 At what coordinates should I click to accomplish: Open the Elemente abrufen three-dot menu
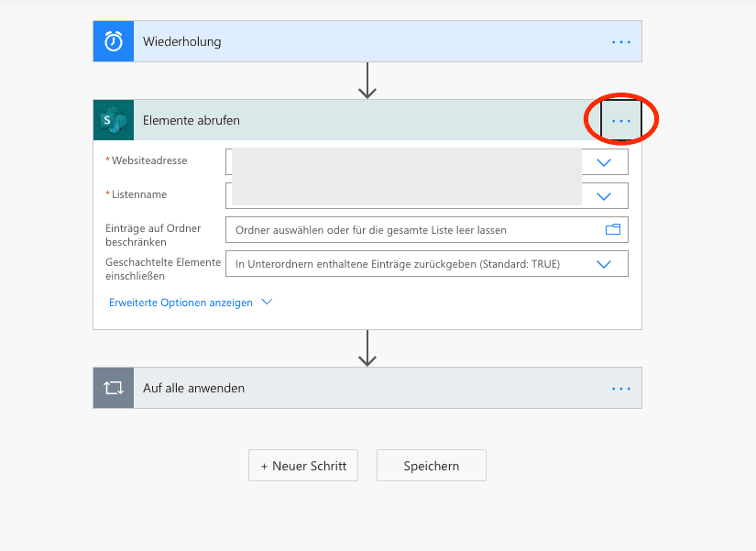click(x=621, y=121)
